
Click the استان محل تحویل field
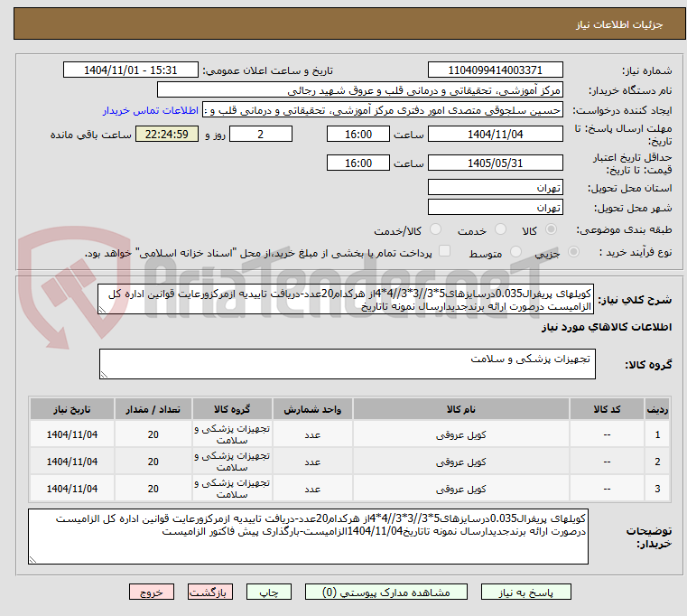[495, 187]
